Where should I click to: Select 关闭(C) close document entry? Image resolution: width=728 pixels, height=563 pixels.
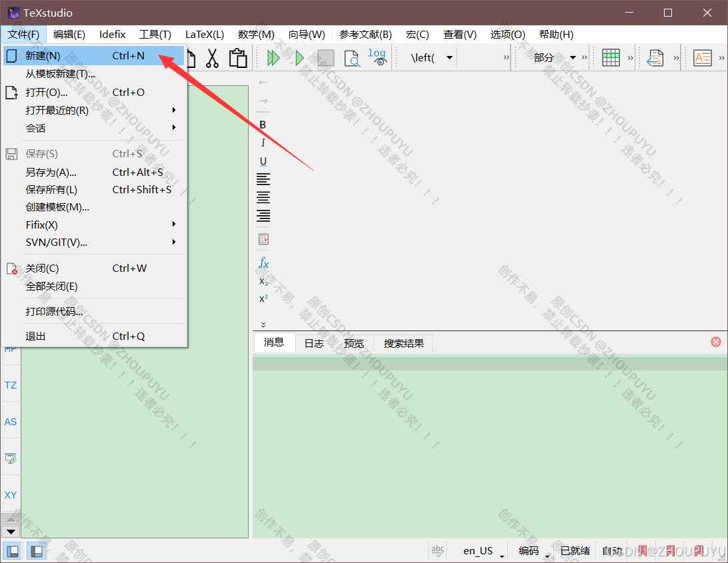[94, 269]
